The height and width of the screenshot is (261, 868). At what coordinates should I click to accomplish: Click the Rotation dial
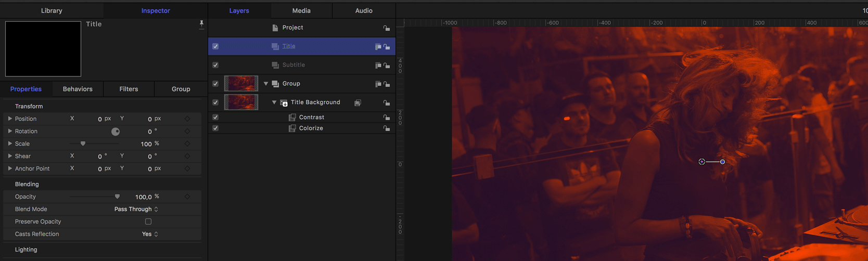click(x=116, y=132)
